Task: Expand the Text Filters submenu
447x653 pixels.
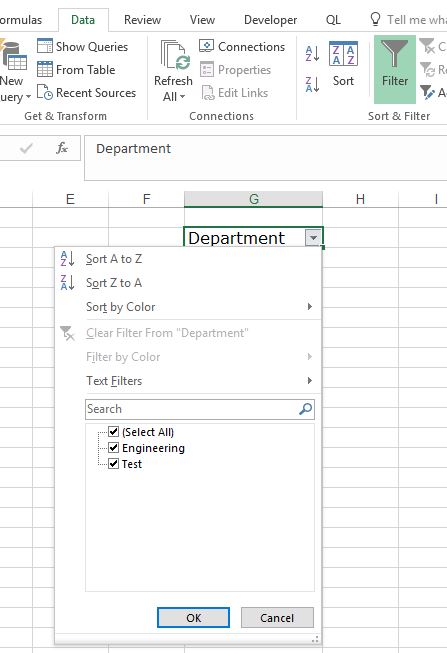Action: tap(310, 380)
